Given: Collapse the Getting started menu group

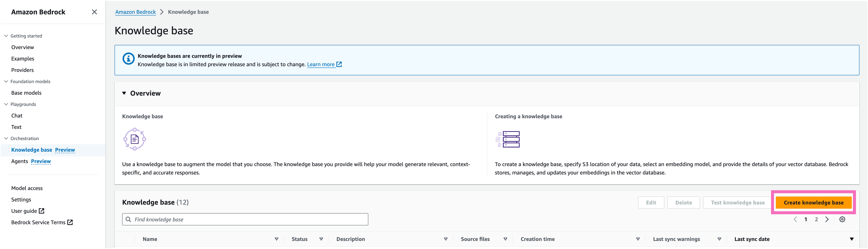Looking at the screenshot, I should (6, 36).
